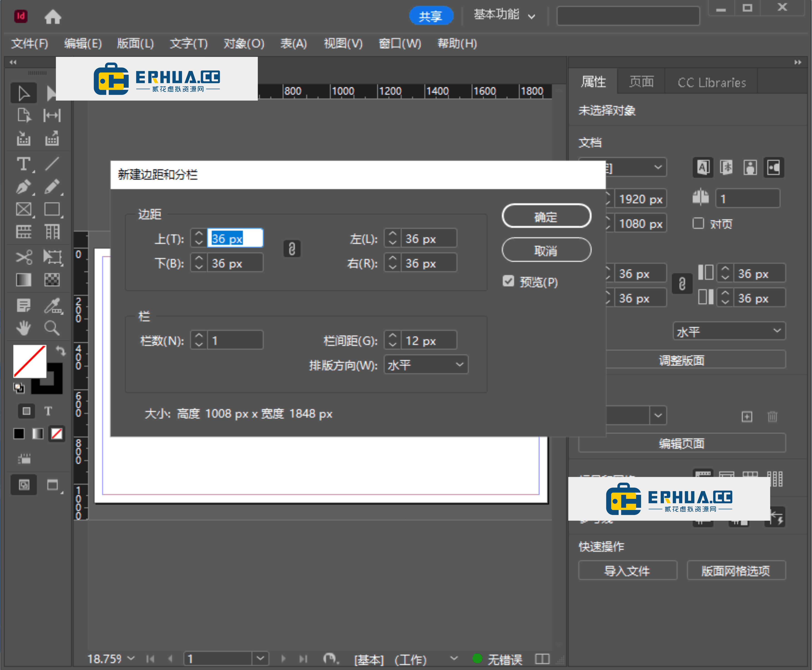This screenshot has width=812, height=670.
Task: Select formatting affects text button
Action: coord(48,411)
